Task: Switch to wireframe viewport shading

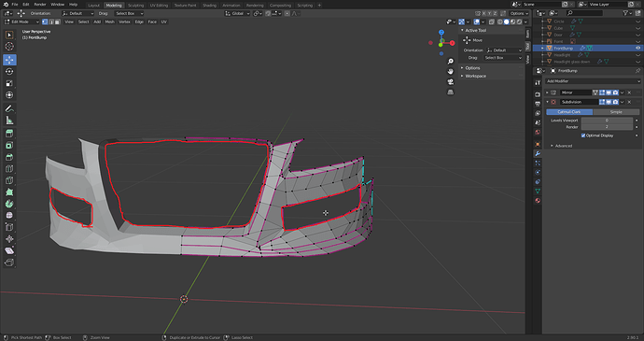Action: pos(500,21)
